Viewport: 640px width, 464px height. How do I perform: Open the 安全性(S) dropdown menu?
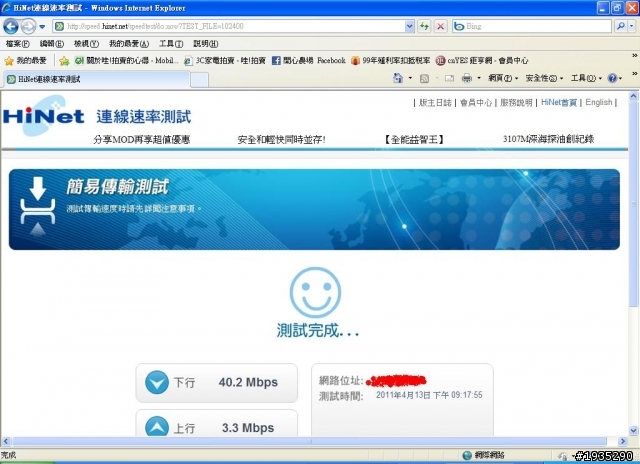click(544, 78)
